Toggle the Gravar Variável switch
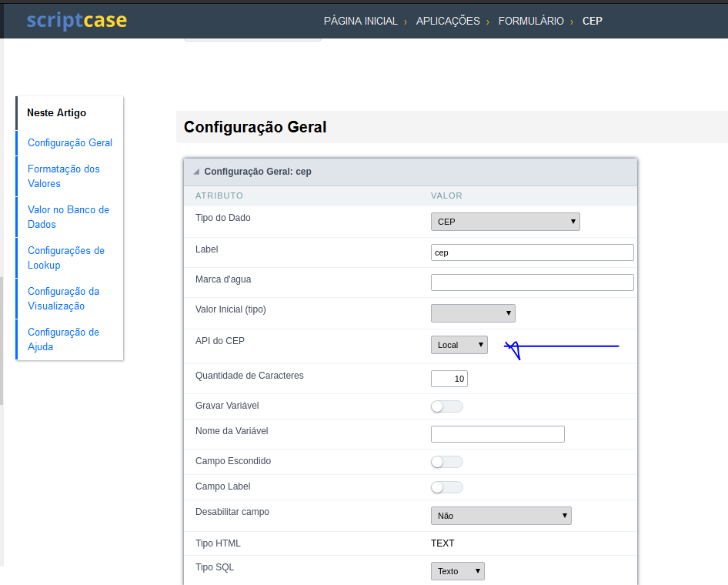 point(447,406)
